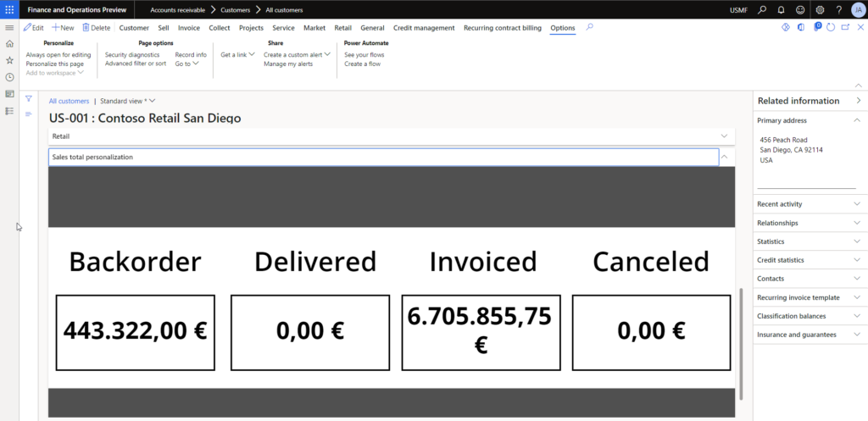This screenshot has height=421, width=868.
Task: Click Manage my alerts
Action: tap(288, 64)
